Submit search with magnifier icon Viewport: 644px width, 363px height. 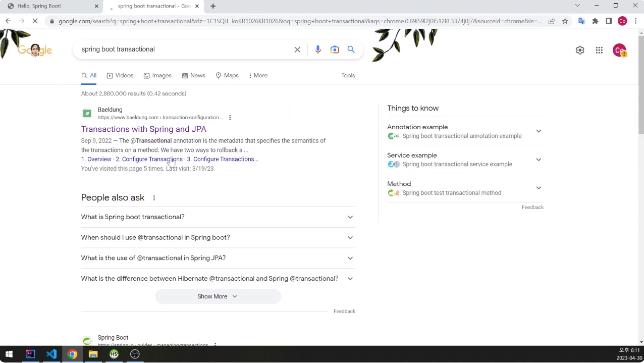351,49
